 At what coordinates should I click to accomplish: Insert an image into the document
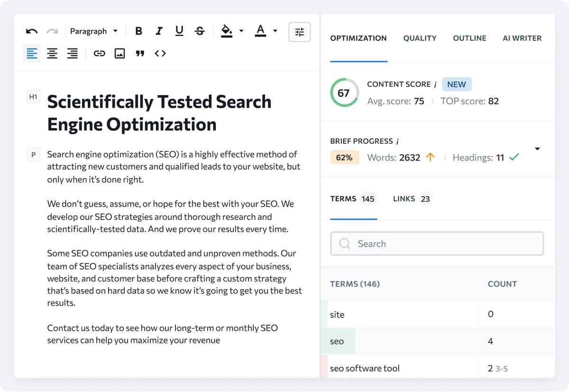click(x=119, y=53)
